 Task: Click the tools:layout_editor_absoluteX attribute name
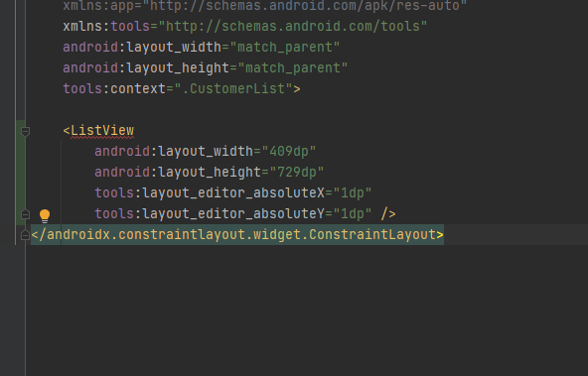point(210,193)
